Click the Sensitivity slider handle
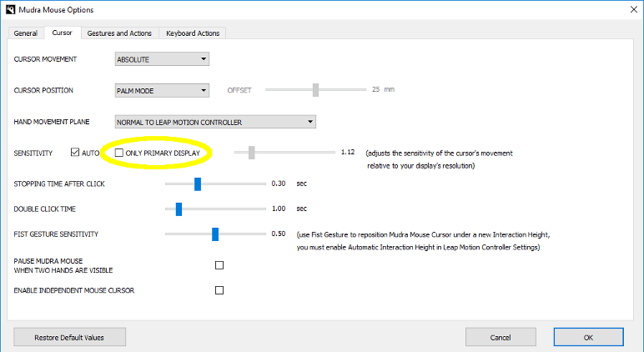Screen dimensions: 644x352 tap(252, 153)
